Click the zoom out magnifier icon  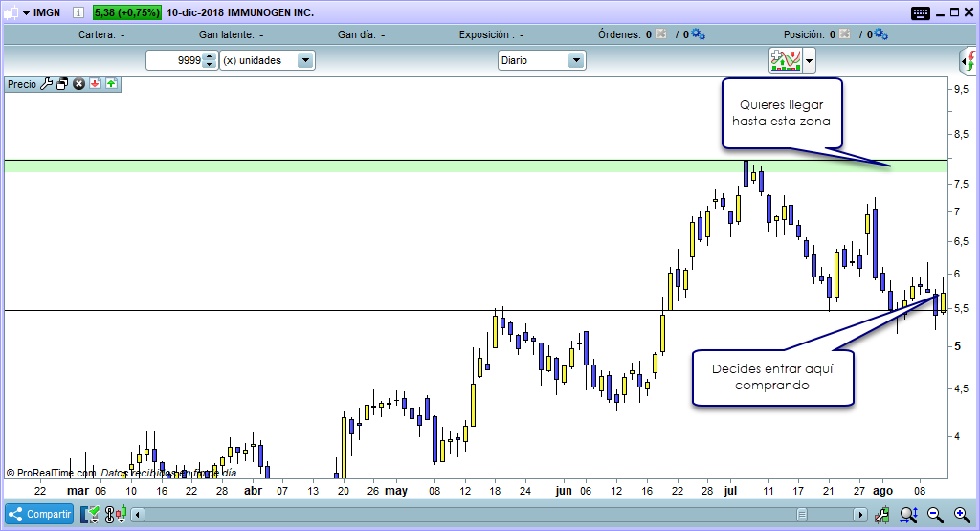934,515
